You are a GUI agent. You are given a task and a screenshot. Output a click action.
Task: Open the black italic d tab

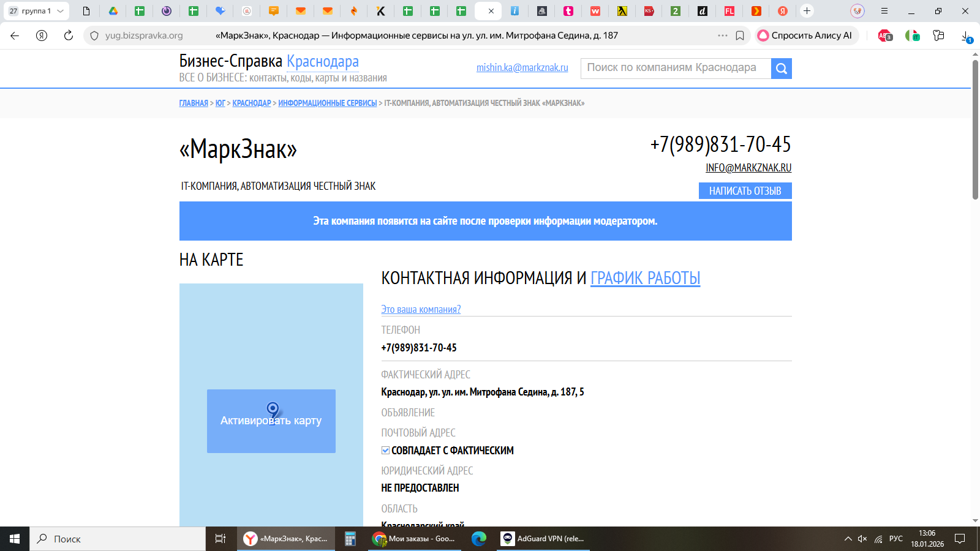point(703,11)
